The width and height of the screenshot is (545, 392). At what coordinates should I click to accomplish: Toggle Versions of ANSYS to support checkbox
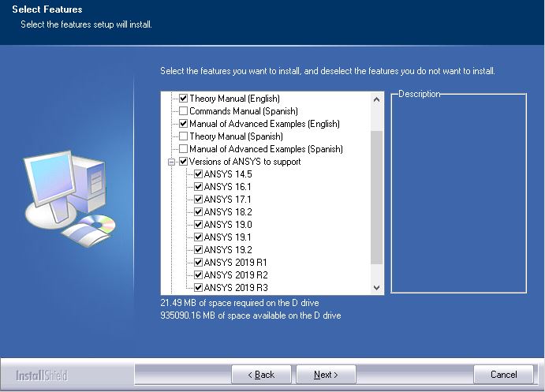point(184,162)
